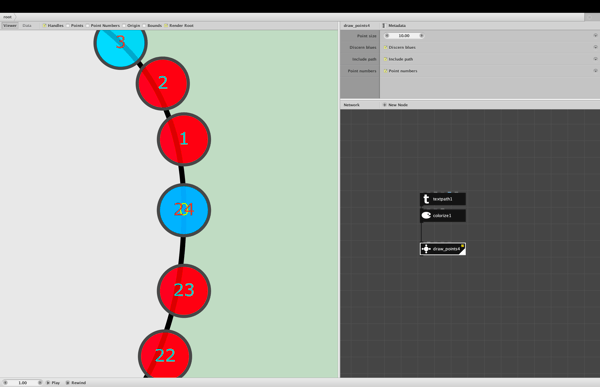This screenshot has height=387, width=600.
Task: Switch to the Viewer tab
Action: [x=10, y=26]
